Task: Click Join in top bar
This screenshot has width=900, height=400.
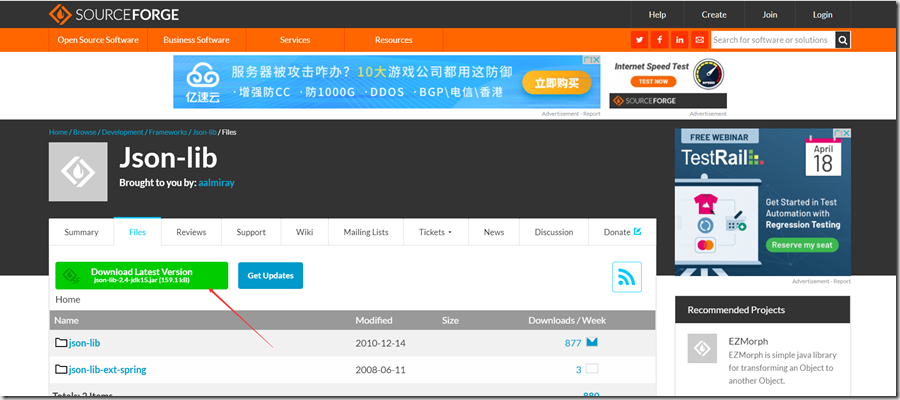Action: tap(770, 14)
